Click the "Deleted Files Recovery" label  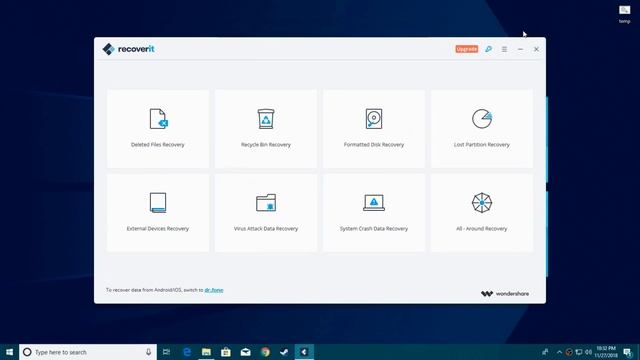click(158, 144)
